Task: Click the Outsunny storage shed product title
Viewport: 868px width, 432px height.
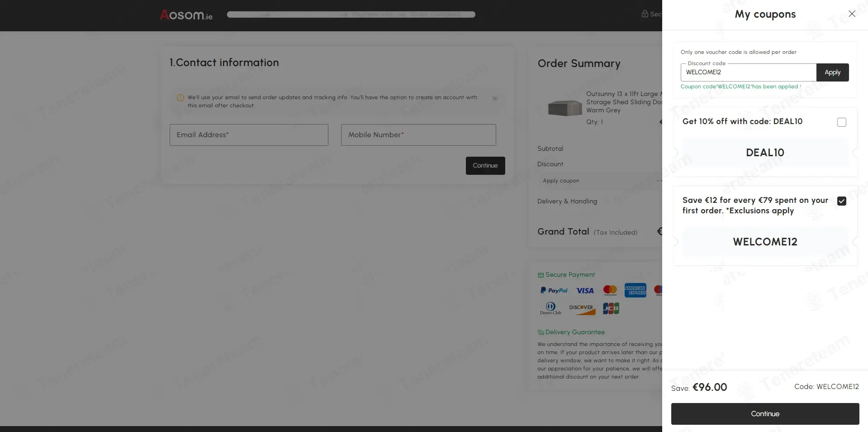Action: (x=624, y=102)
